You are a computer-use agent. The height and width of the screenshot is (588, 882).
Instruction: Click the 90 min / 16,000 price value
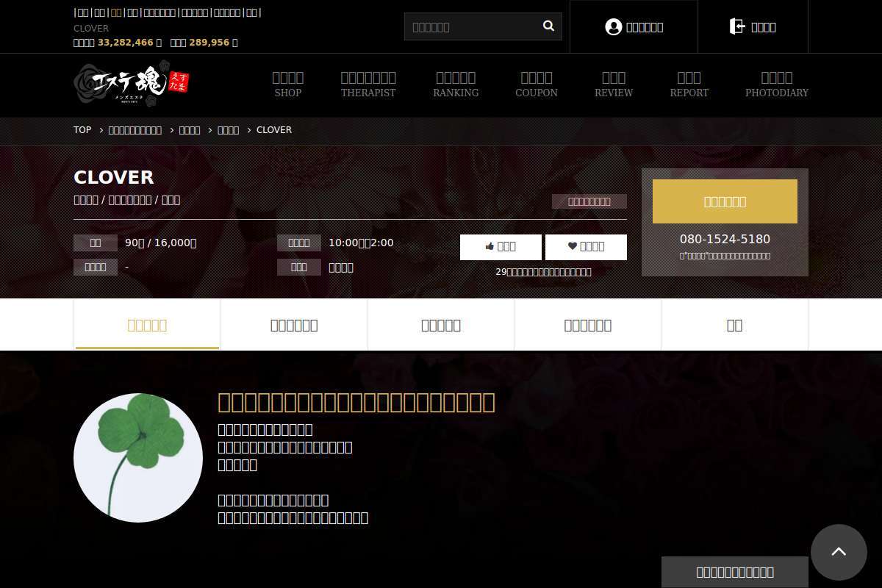[161, 243]
